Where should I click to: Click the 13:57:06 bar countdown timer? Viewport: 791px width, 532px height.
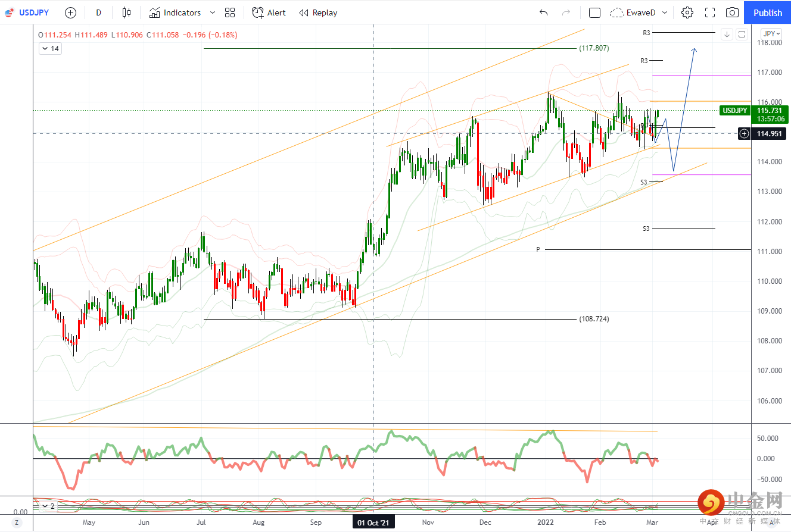(x=770, y=119)
